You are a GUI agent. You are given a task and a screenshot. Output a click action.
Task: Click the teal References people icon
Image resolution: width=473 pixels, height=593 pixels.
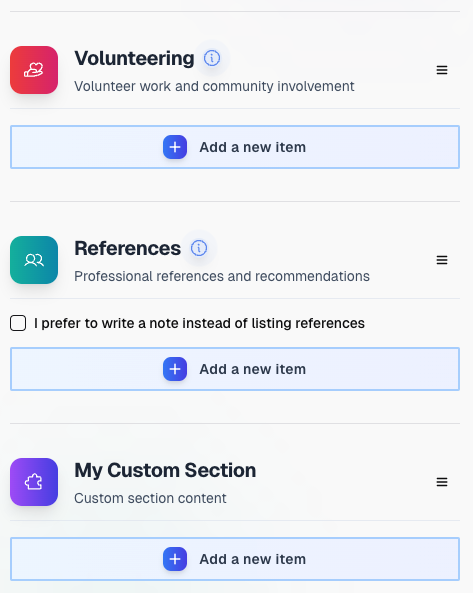(34, 260)
